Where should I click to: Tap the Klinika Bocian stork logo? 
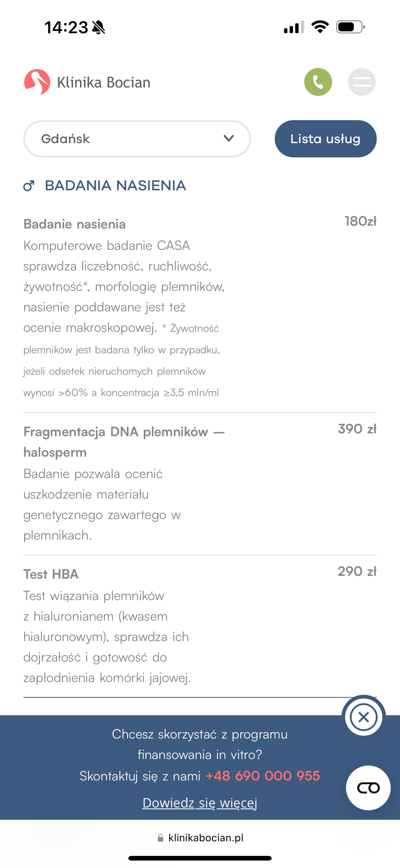click(38, 82)
